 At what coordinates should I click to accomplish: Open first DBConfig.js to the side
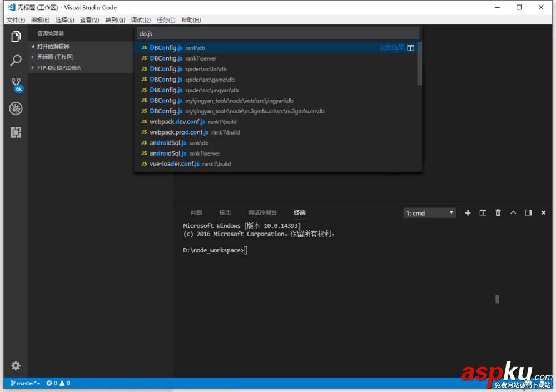pos(410,48)
